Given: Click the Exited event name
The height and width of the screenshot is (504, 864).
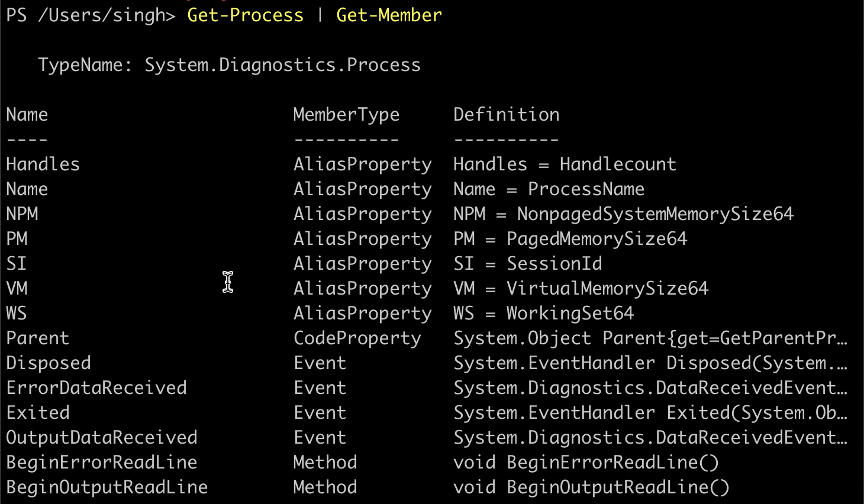Looking at the screenshot, I should pos(37,413).
